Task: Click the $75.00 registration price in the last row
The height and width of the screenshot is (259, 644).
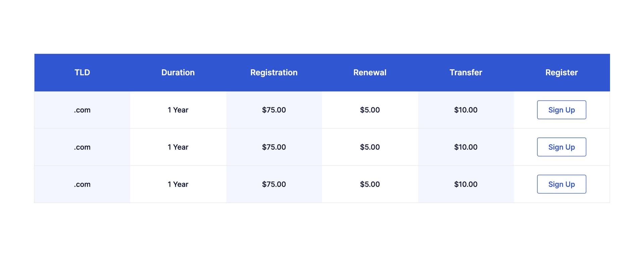Action: 274,184
